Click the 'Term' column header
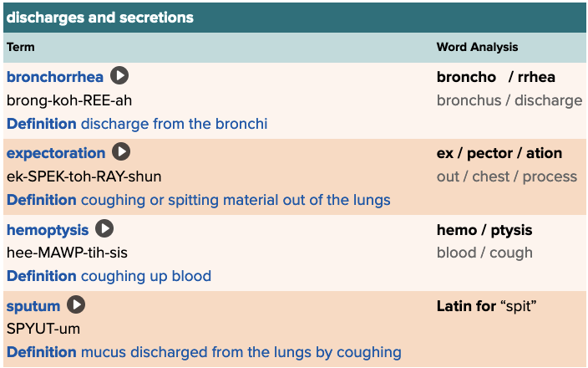This screenshot has height=368, width=588. pyautogui.click(x=21, y=48)
